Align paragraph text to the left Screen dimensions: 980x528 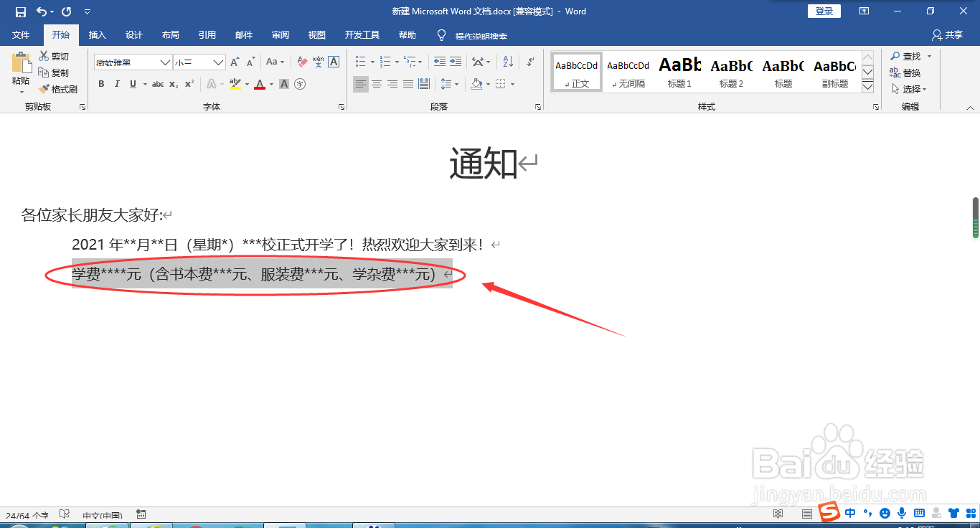point(360,84)
